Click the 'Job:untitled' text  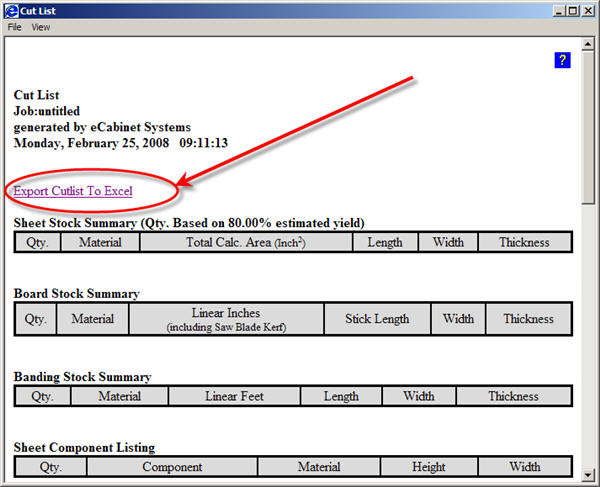tap(47, 111)
